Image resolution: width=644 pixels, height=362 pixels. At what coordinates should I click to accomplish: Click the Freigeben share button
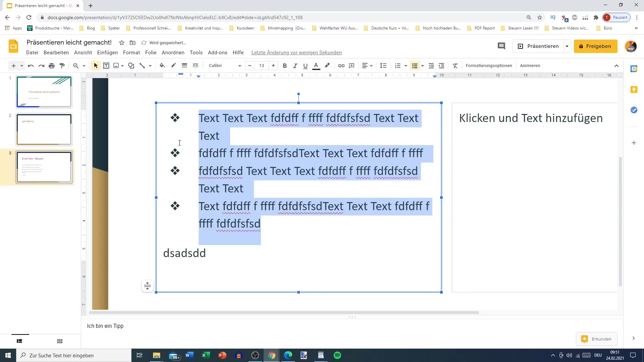click(x=595, y=46)
